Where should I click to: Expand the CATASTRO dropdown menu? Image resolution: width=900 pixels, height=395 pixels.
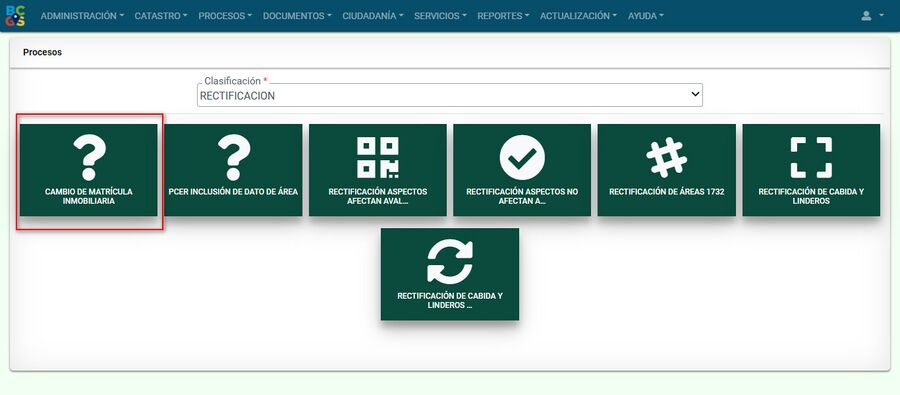(x=161, y=16)
